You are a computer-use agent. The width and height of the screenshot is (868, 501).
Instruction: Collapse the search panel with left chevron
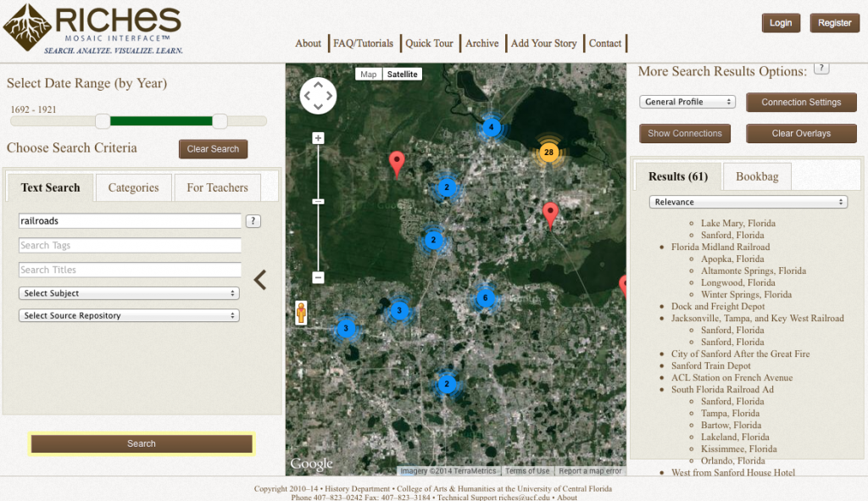coord(260,280)
